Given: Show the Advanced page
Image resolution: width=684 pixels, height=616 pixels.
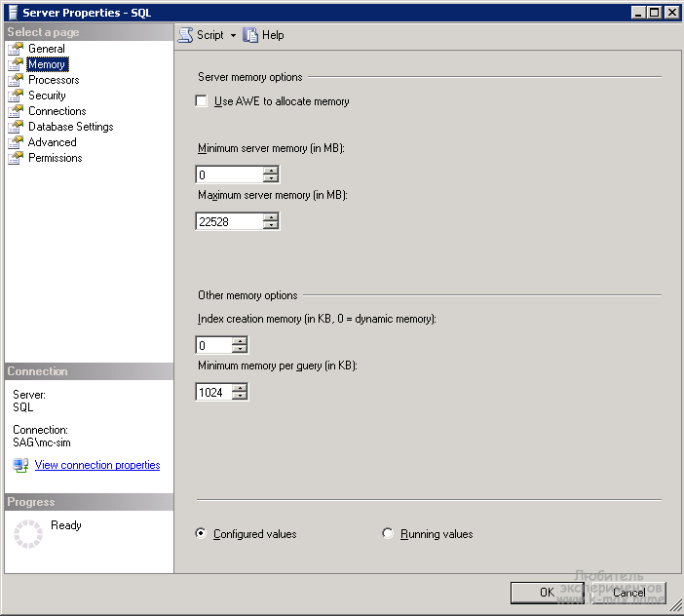Looking at the screenshot, I should click(x=53, y=142).
